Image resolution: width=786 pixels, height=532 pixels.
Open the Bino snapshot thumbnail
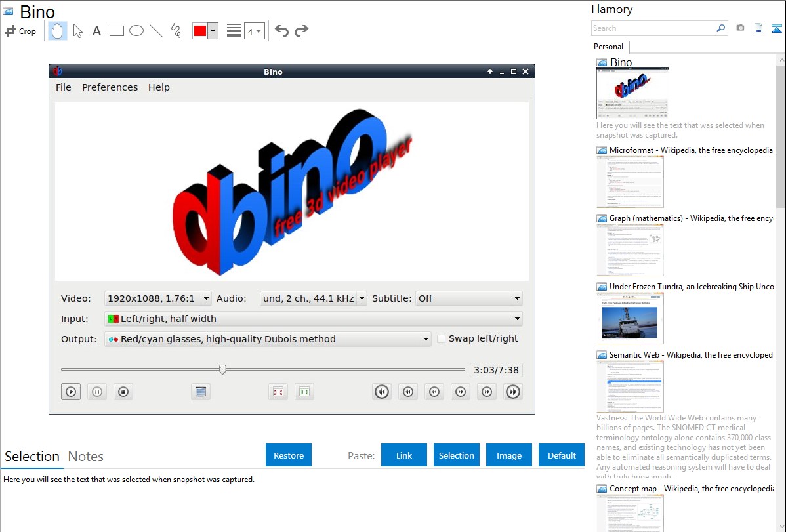(632, 92)
